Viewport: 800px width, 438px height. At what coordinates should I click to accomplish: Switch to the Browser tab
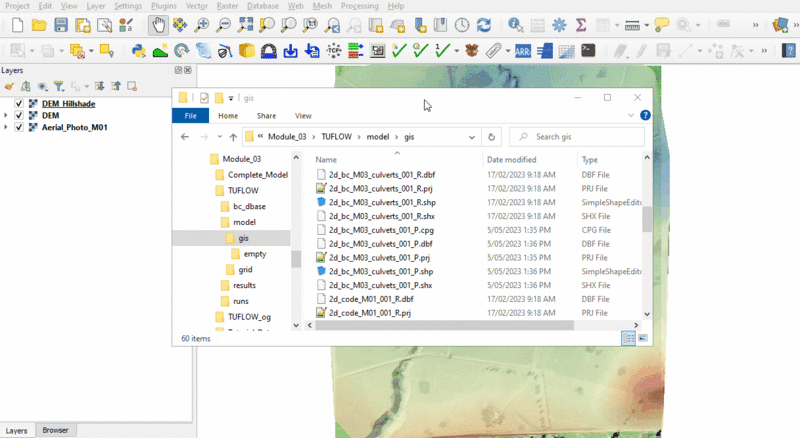55,430
